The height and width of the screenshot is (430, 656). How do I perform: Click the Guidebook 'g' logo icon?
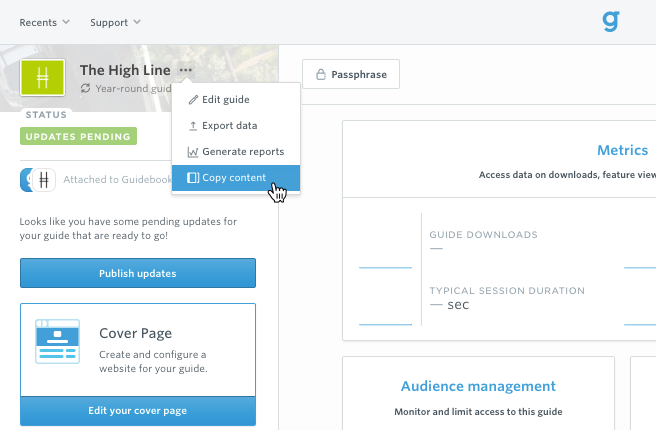pyautogui.click(x=611, y=22)
